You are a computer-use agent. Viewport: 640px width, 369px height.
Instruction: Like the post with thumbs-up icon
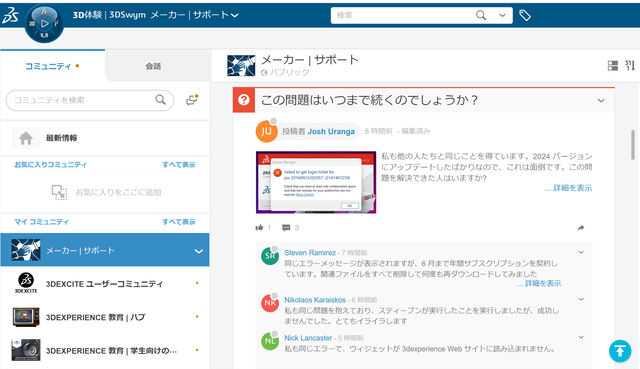259,227
